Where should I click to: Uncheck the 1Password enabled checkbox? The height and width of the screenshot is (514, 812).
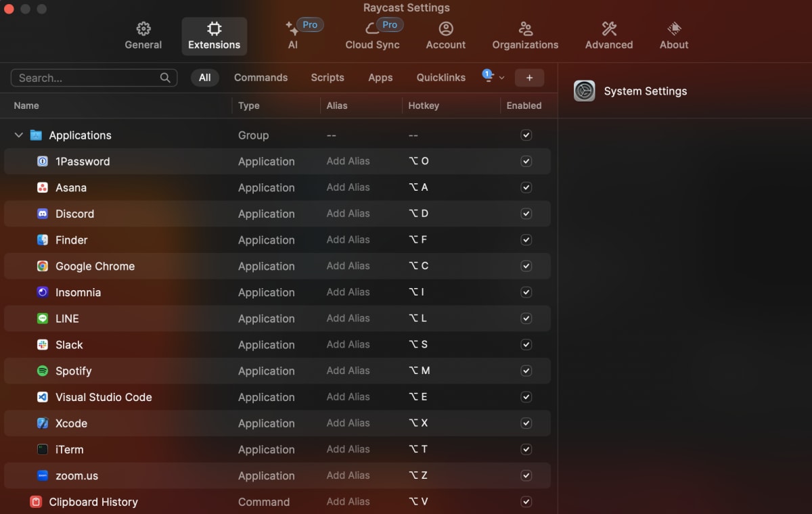click(x=526, y=162)
